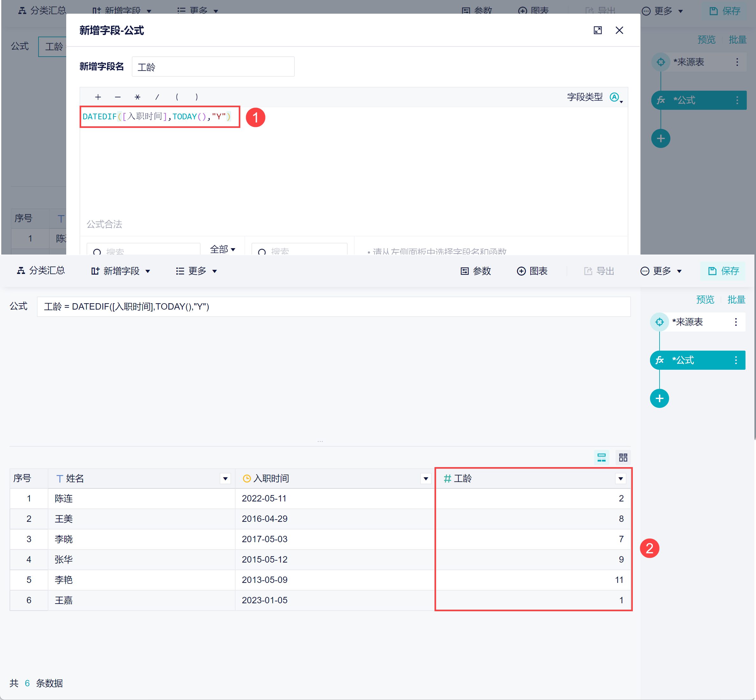Insert the plus operator in the formula

98,97
